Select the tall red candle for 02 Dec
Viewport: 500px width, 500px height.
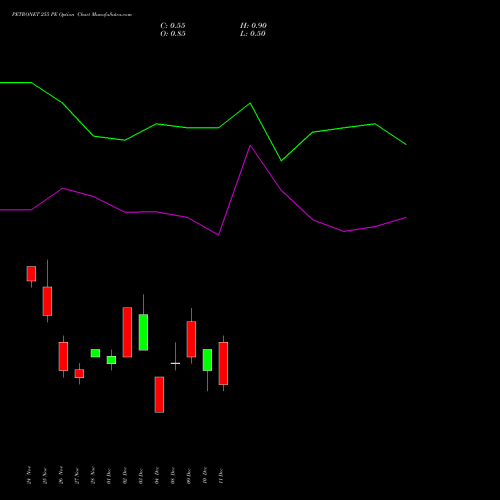click(x=127, y=332)
